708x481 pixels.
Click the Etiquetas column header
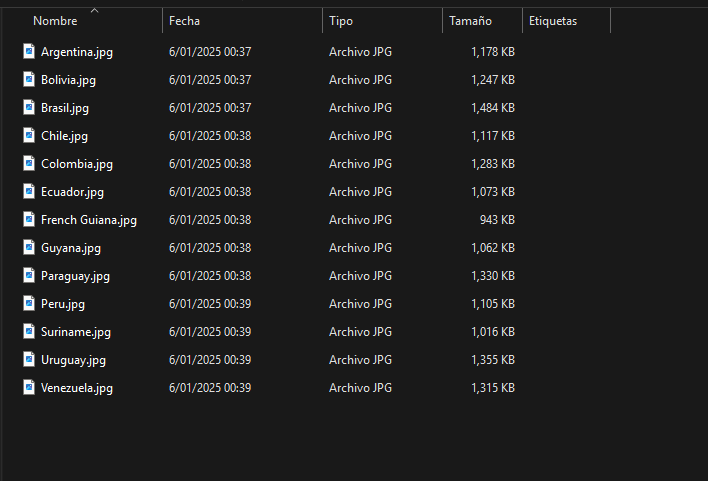click(552, 21)
